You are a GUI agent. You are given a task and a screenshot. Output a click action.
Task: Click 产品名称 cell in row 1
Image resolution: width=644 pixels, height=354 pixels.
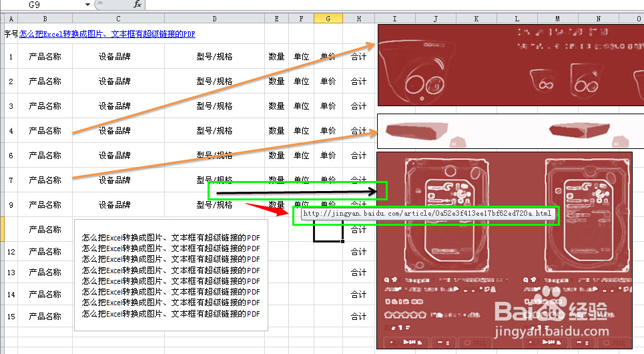click(45, 56)
